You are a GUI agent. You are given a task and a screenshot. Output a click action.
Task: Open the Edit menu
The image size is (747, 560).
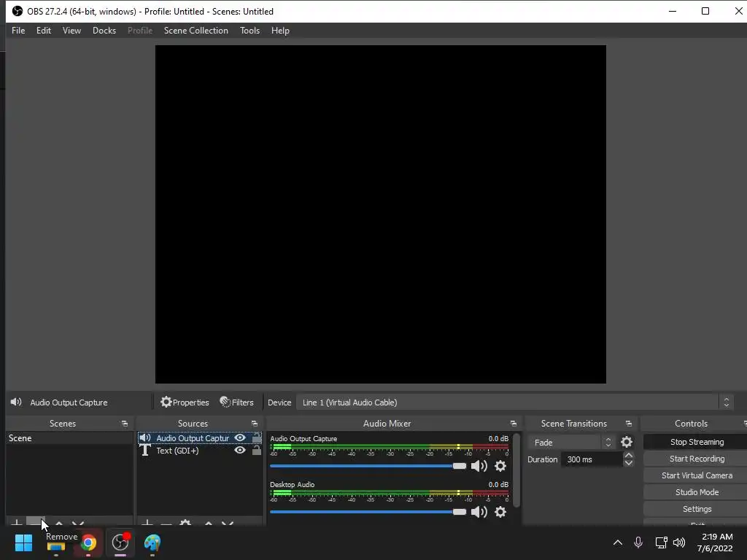pos(43,31)
